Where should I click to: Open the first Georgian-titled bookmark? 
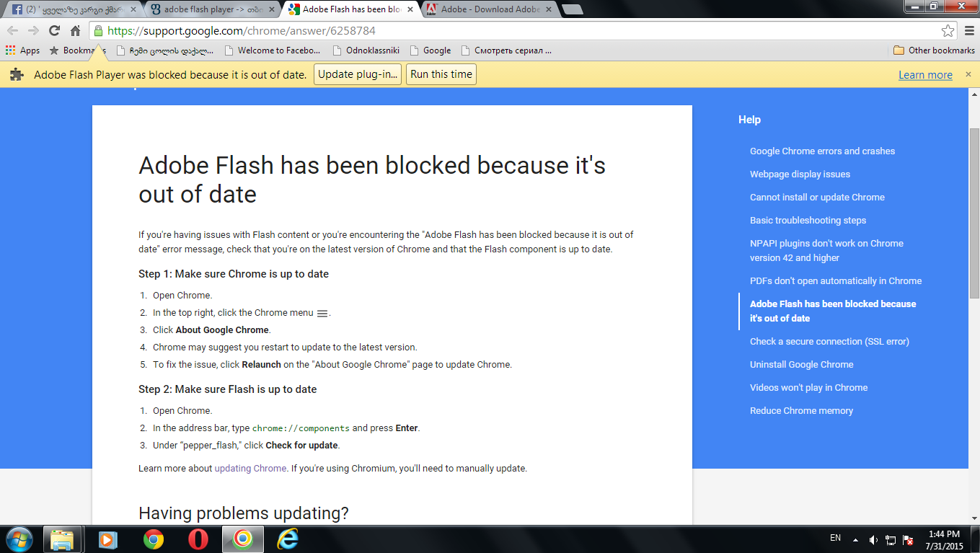(165, 50)
